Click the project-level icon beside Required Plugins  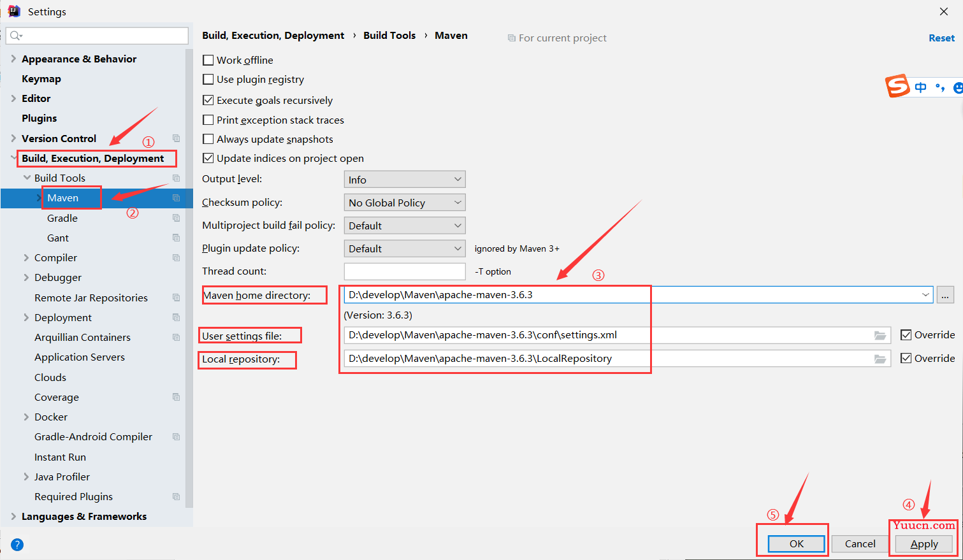coord(177,496)
